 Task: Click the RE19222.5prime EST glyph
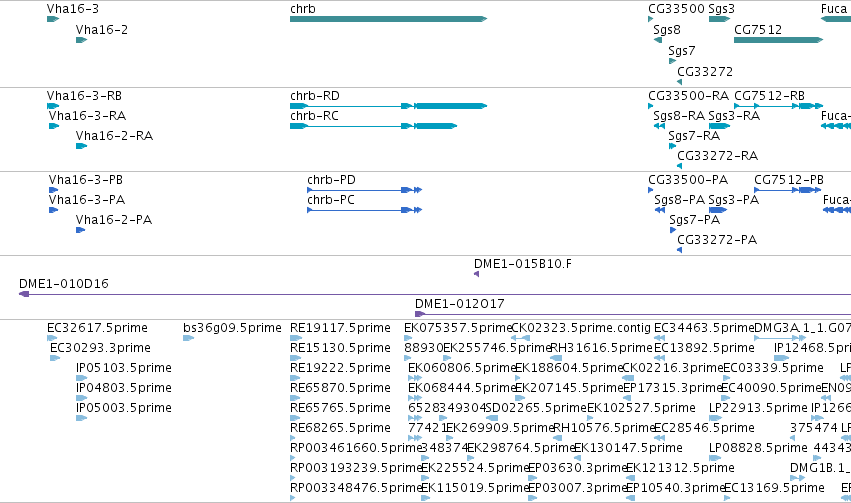(295, 378)
